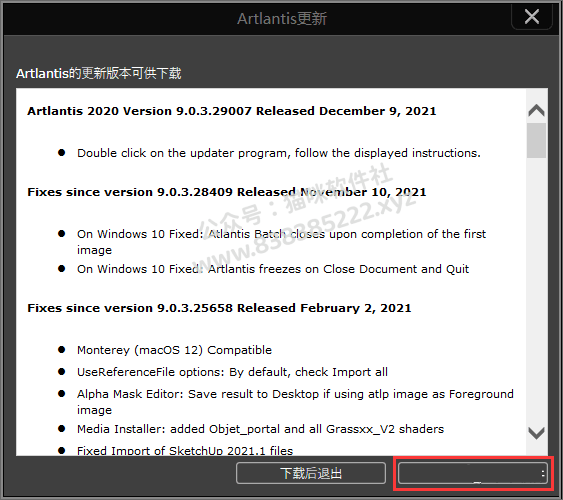The image size is (563, 500).
Task: Click the scroll down arrow in release notes
Action: point(536,433)
